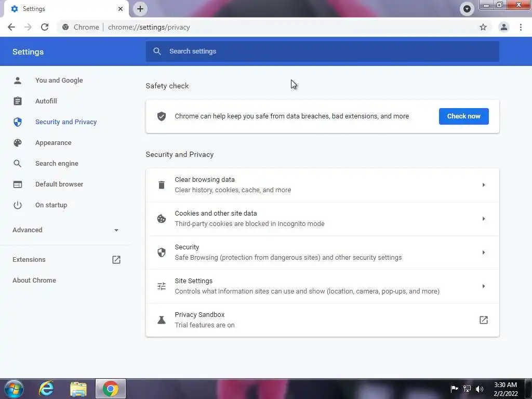The height and width of the screenshot is (399, 532).
Task: Close the Settings tab
Action: [121, 9]
